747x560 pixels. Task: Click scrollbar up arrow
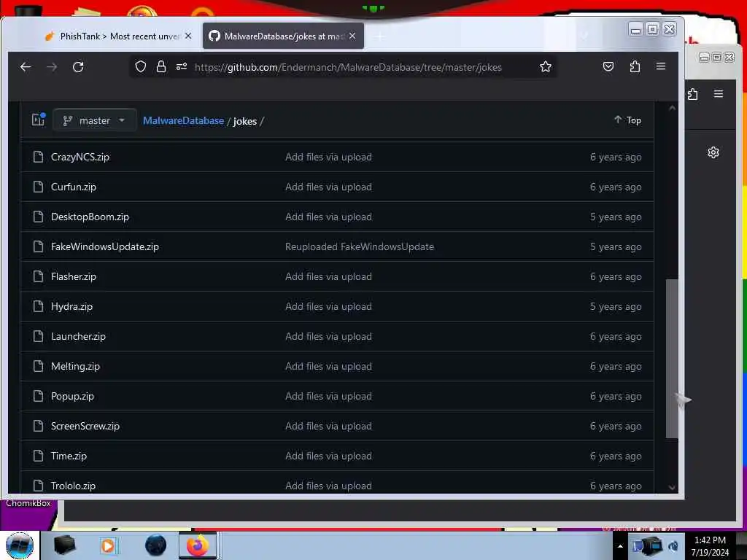tap(672, 109)
